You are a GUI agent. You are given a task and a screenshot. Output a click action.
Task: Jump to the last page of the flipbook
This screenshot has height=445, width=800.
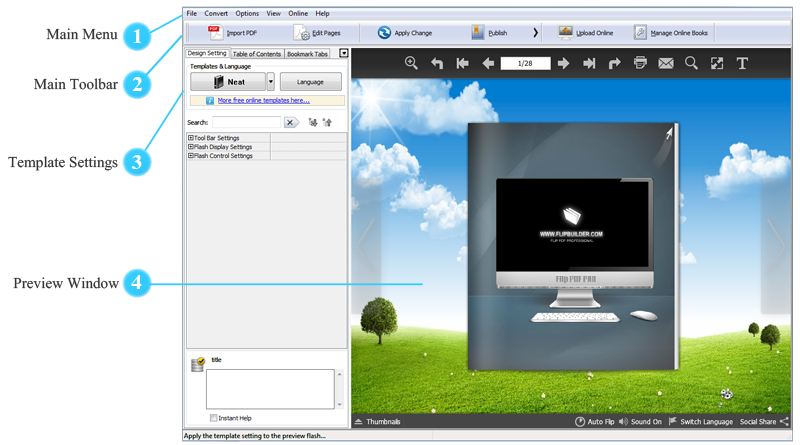[589, 64]
